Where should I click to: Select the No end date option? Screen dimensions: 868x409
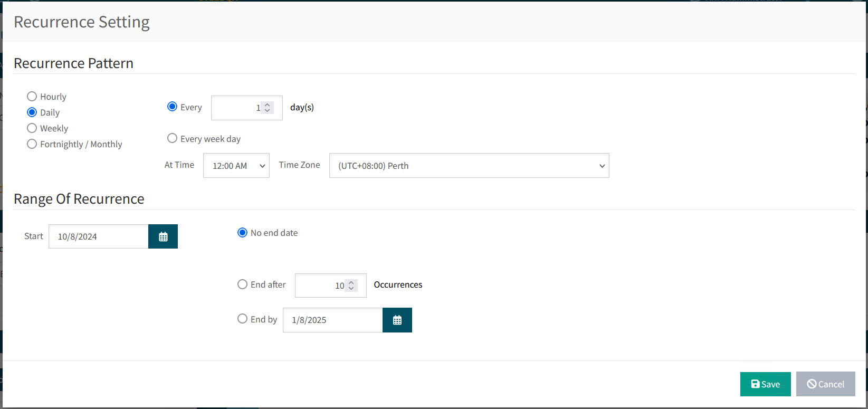pyautogui.click(x=242, y=233)
